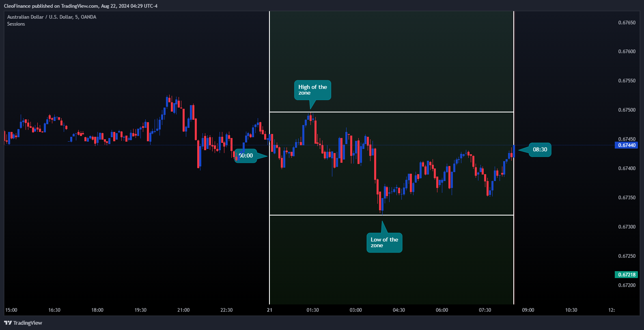Click the current price label 0.67440

627,145
